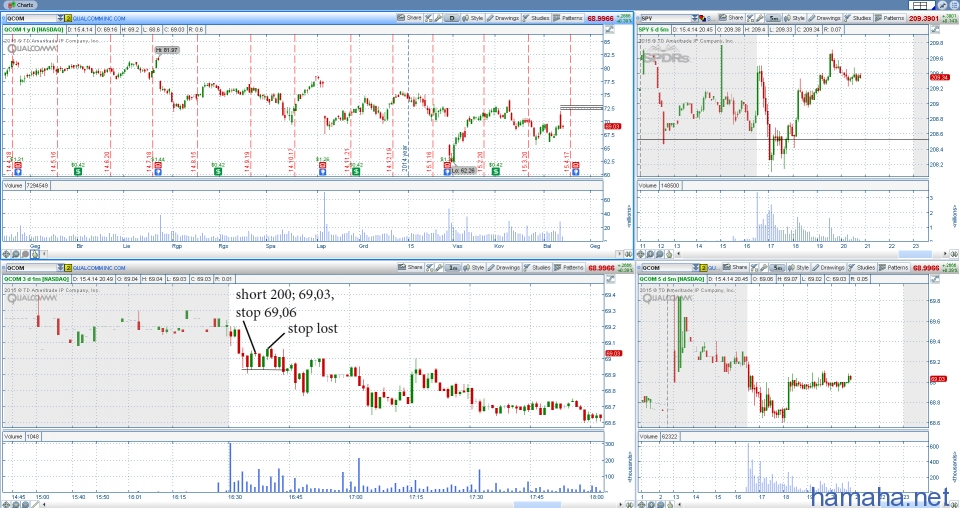The image size is (960, 508).
Task: Click left scroll arrow below QCOM daily chart
Action: click(x=44, y=254)
